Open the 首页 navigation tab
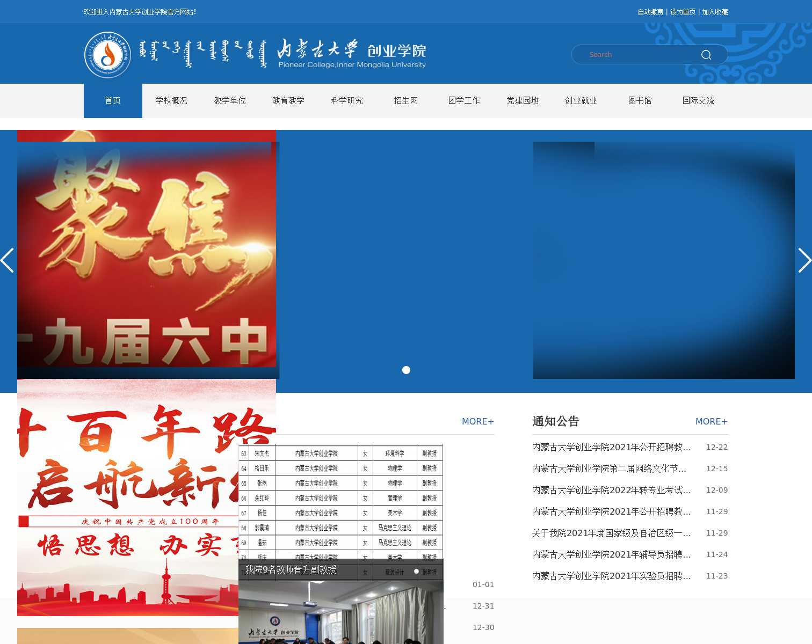This screenshot has height=644, width=812. [113, 100]
